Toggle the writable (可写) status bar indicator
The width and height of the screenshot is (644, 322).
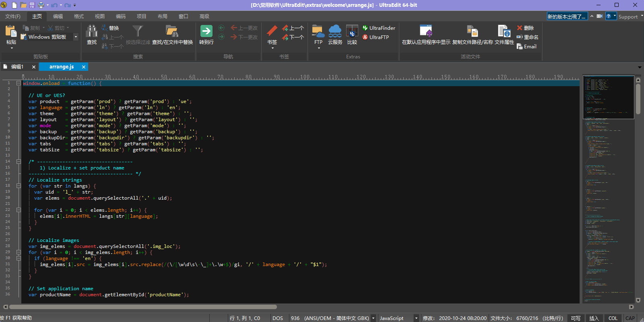click(x=576, y=318)
